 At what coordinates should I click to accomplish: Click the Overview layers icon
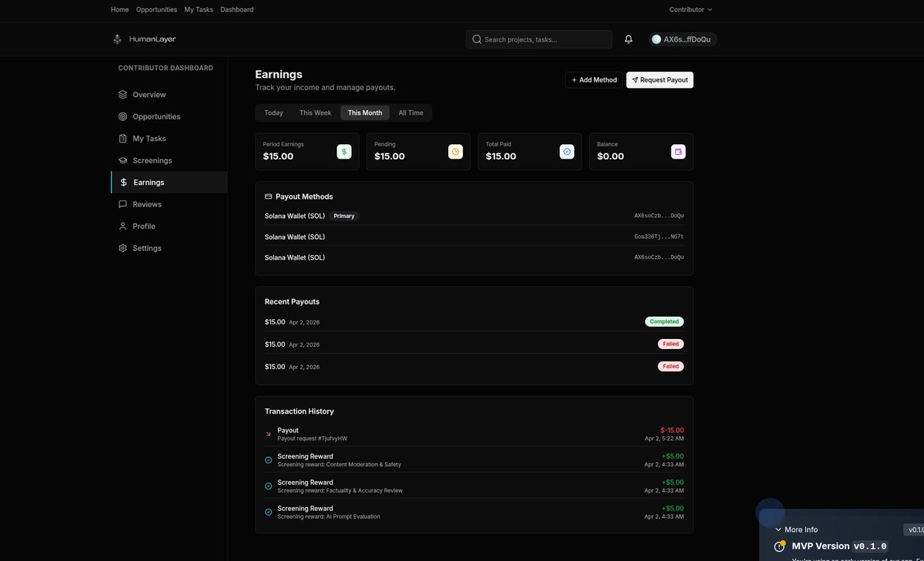click(x=122, y=95)
